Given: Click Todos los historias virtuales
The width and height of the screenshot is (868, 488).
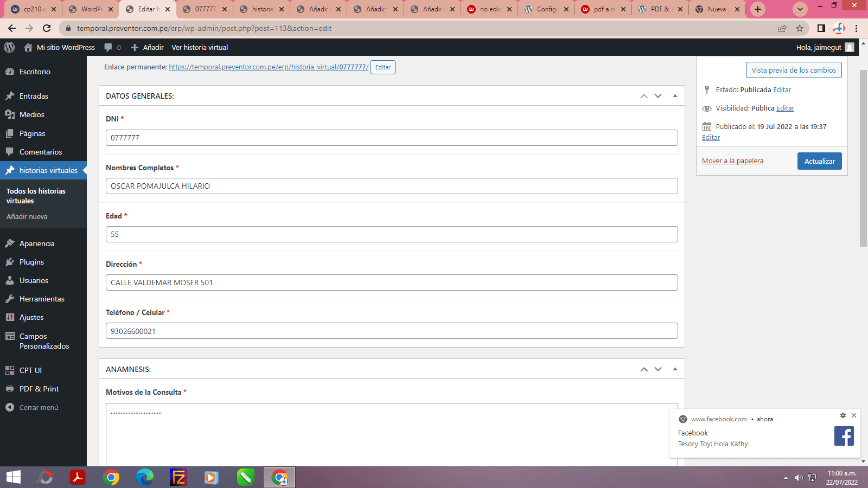Looking at the screenshot, I should (36, 196).
